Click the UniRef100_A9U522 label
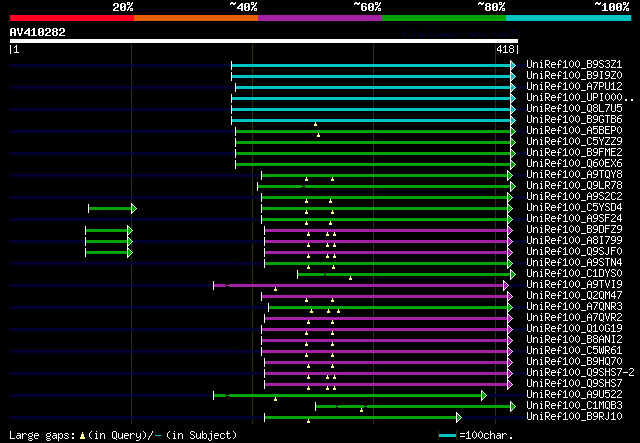Viewport: 640px width, 443px height. click(574, 395)
